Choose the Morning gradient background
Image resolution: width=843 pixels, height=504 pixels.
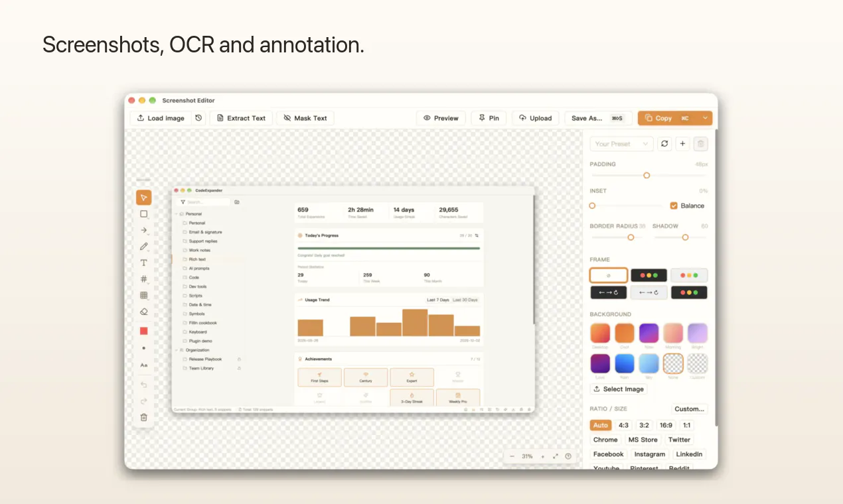click(x=673, y=333)
